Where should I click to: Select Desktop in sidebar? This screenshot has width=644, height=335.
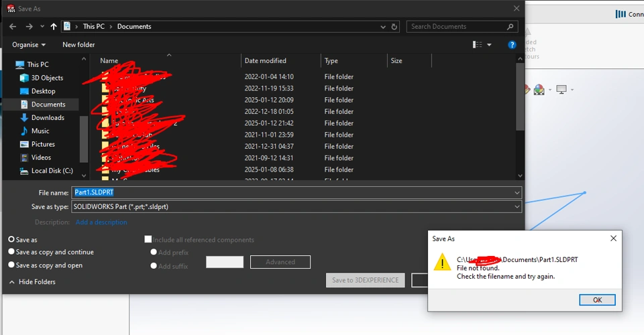point(43,91)
